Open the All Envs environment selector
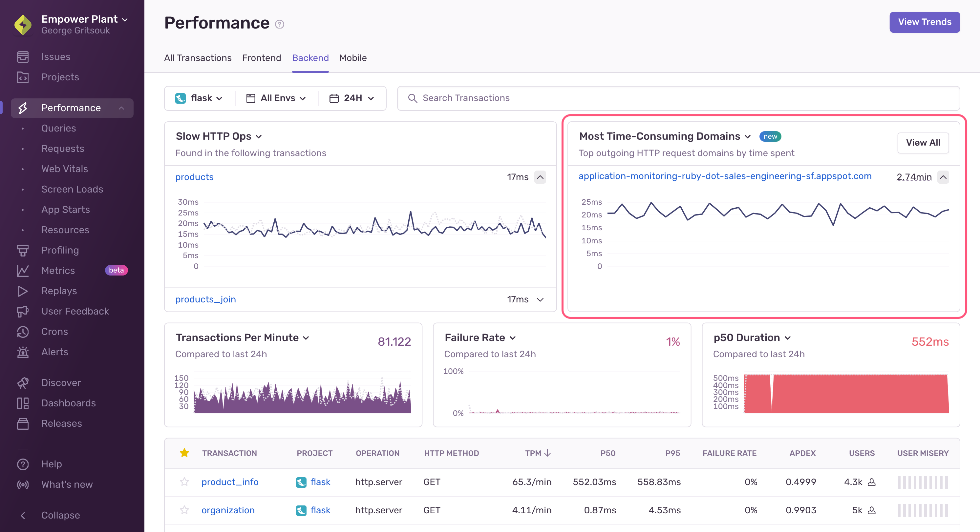 pyautogui.click(x=277, y=98)
